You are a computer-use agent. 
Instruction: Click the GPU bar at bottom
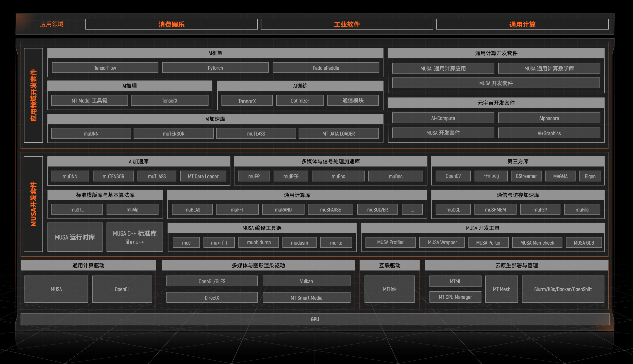coord(315,319)
